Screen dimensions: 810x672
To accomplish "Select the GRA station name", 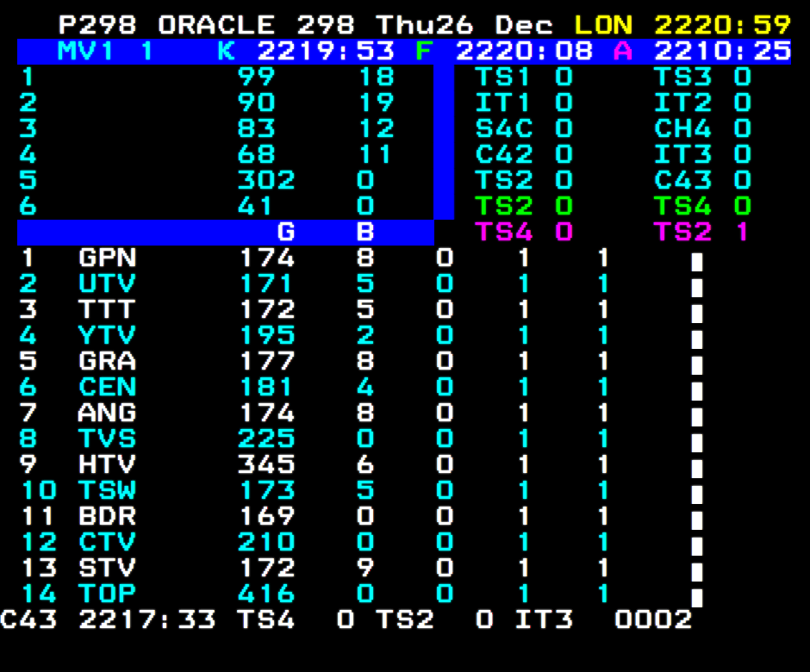I will [x=107, y=360].
